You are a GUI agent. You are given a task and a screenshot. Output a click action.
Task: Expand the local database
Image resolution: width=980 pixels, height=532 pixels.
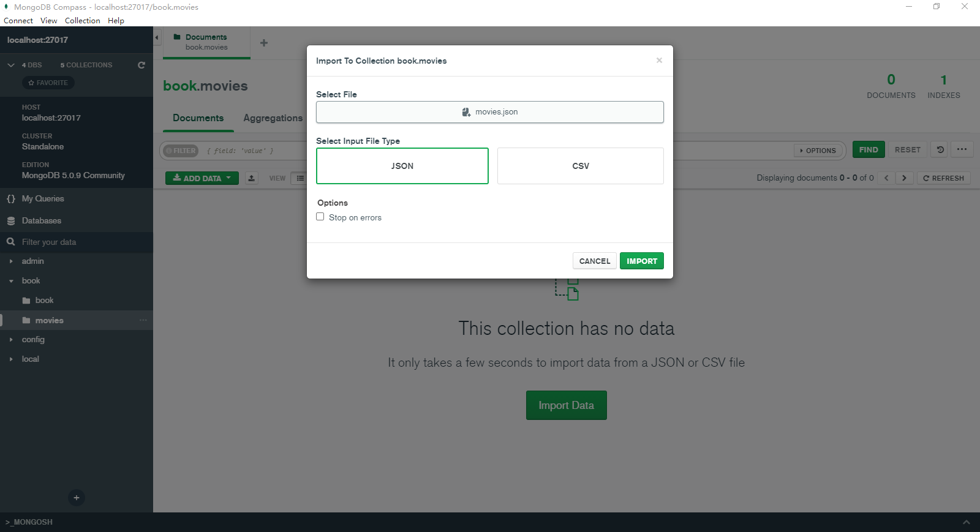tap(11, 359)
